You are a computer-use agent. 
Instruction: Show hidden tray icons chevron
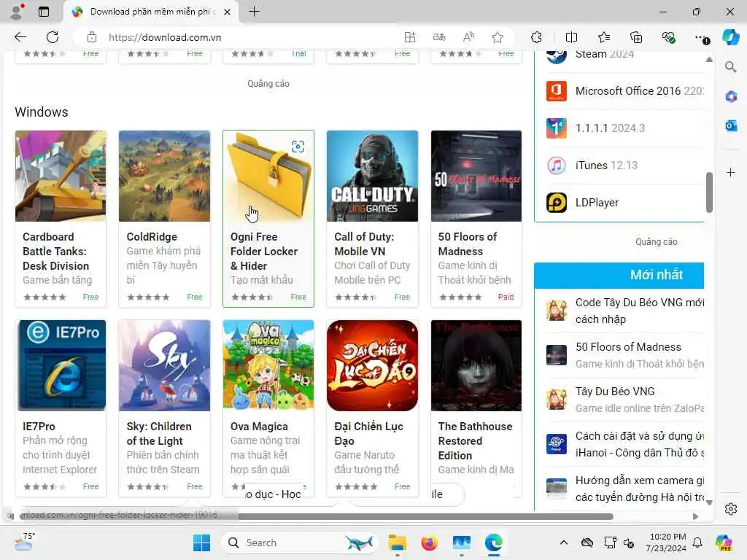click(x=564, y=542)
